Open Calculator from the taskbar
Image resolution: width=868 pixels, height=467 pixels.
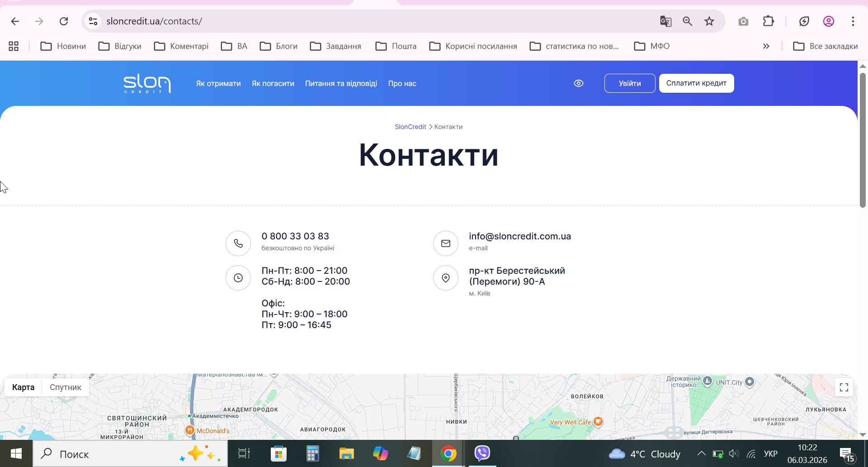pyautogui.click(x=312, y=453)
